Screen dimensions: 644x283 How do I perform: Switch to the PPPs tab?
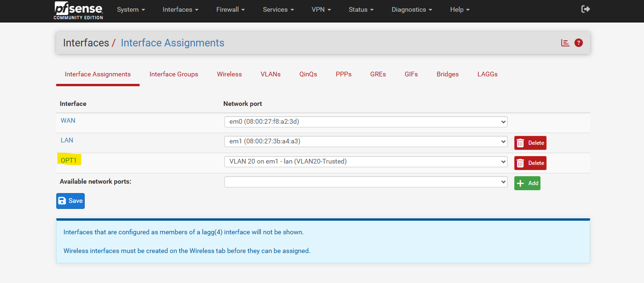coord(344,74)
